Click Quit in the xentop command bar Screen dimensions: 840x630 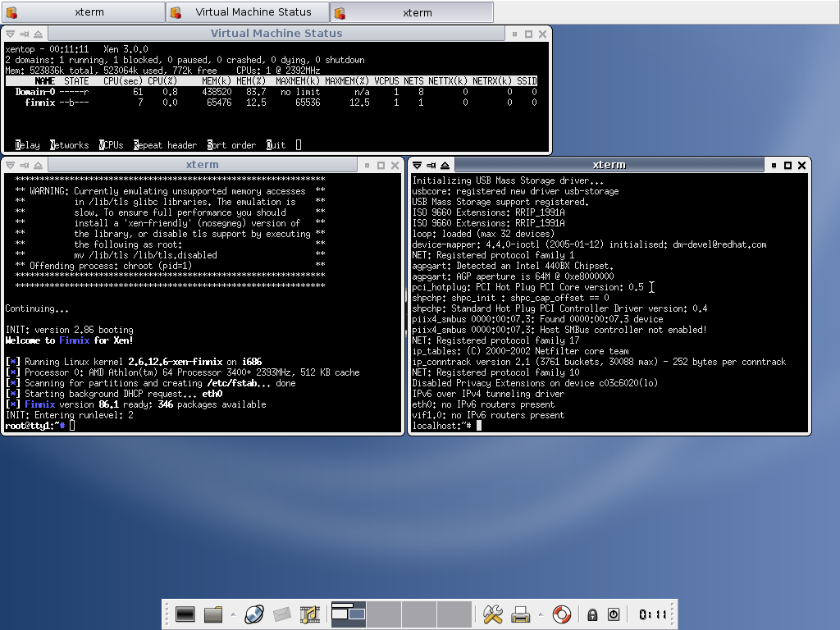[274, 144]
